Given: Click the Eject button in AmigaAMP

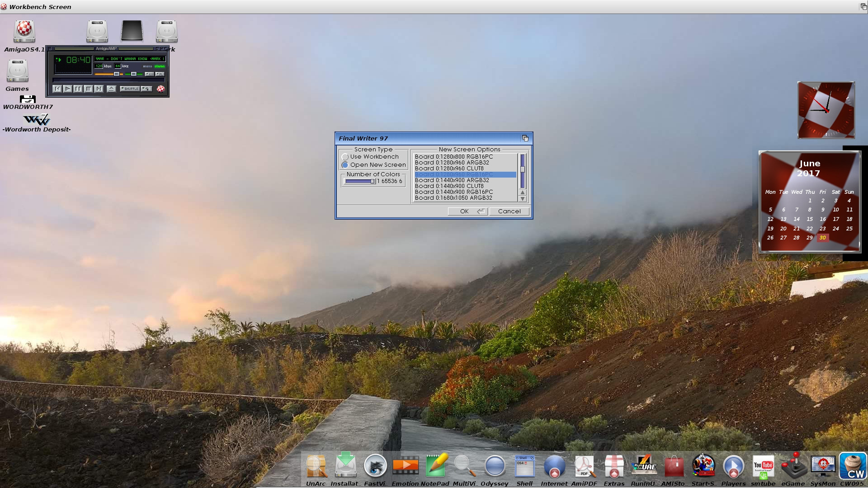Looking at the screenshot, I should click(x=112, y=89).
